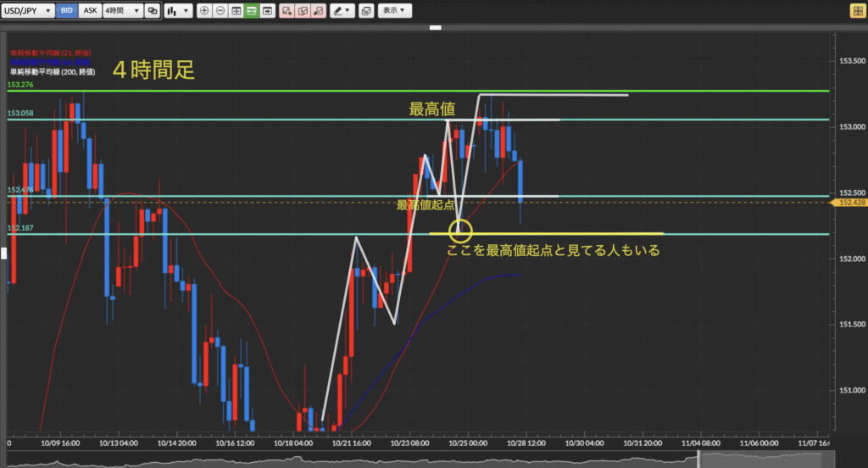
Task: Open the USD/JPY currency pair dropdown
Action: pos(28,11)
